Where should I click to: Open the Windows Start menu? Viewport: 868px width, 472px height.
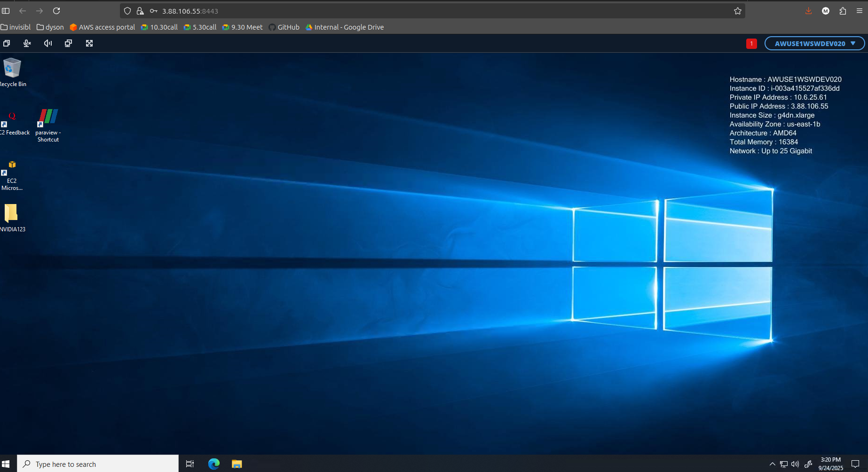coord(6,464)
